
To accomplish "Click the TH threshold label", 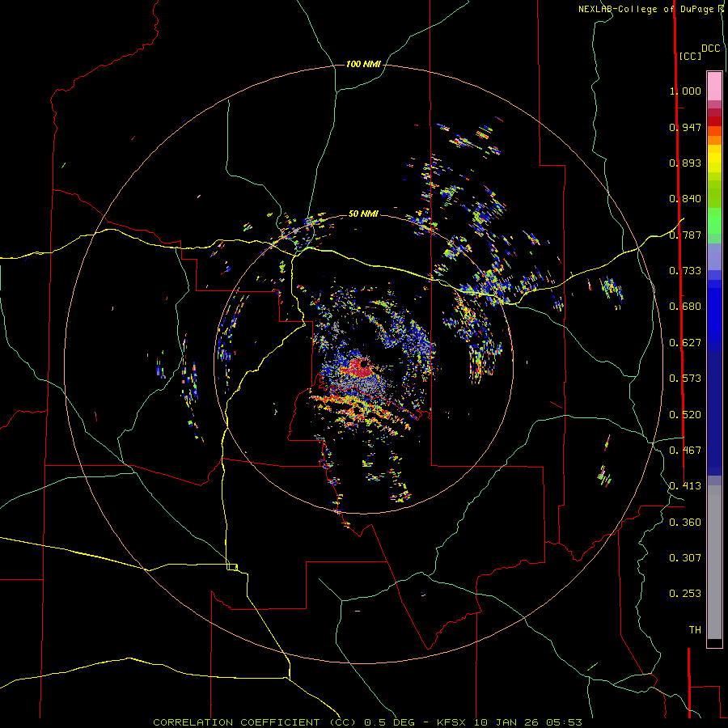I will click(x=695, y=630).
